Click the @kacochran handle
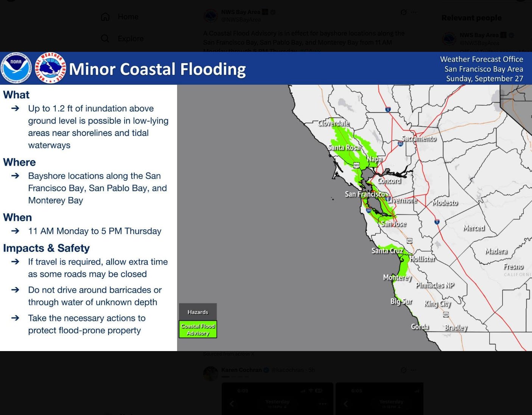The height and width of the screenshot is (415, 532). pos(288,370)
